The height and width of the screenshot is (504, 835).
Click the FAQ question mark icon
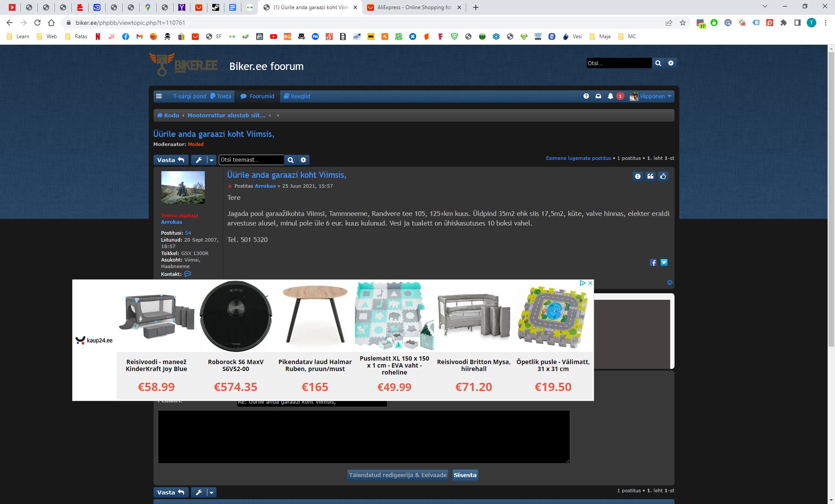click(x=586, y=96)
